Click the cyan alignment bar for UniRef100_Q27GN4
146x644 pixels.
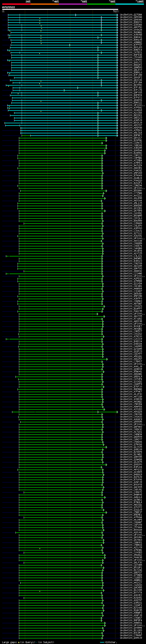pyautogui.click(x=63, y=15)
